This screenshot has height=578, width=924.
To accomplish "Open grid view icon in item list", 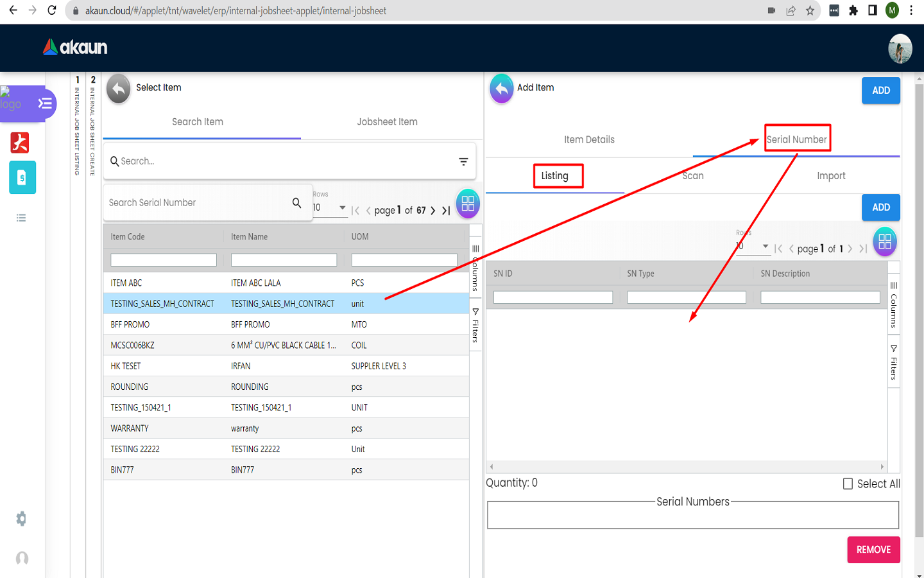I will pyautogui.click(x=468, y=204).
